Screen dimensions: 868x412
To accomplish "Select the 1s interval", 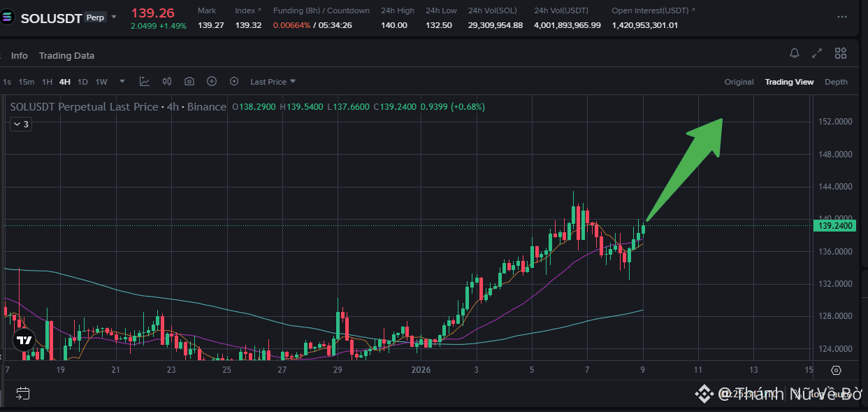I will coord(7,82).
